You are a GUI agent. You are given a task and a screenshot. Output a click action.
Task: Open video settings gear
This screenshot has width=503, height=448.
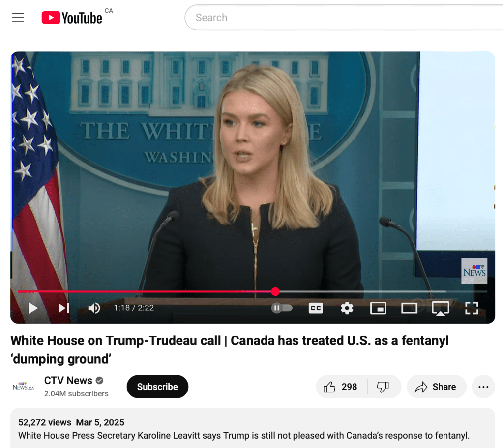(347, 308)
